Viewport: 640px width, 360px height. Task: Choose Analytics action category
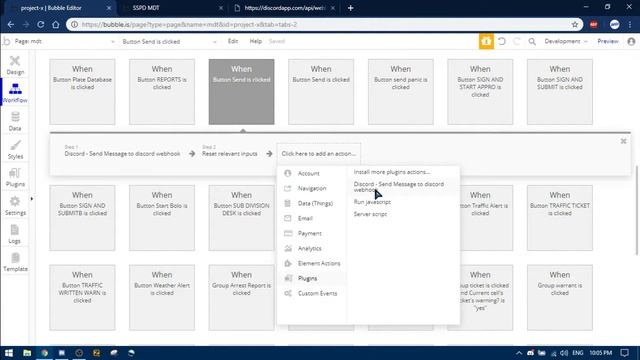tap(311, 248)
